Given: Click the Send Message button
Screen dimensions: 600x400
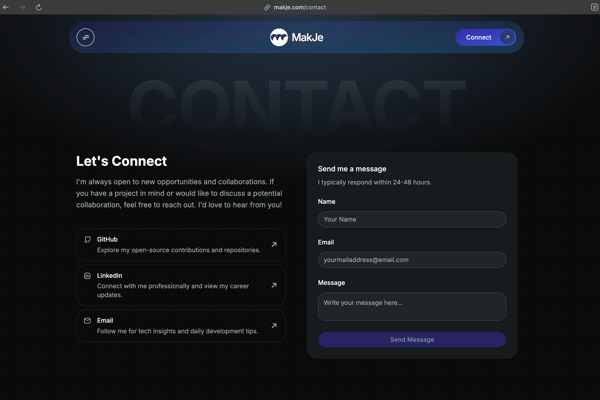Looking at the screenshot, I should tap(412, 340).
